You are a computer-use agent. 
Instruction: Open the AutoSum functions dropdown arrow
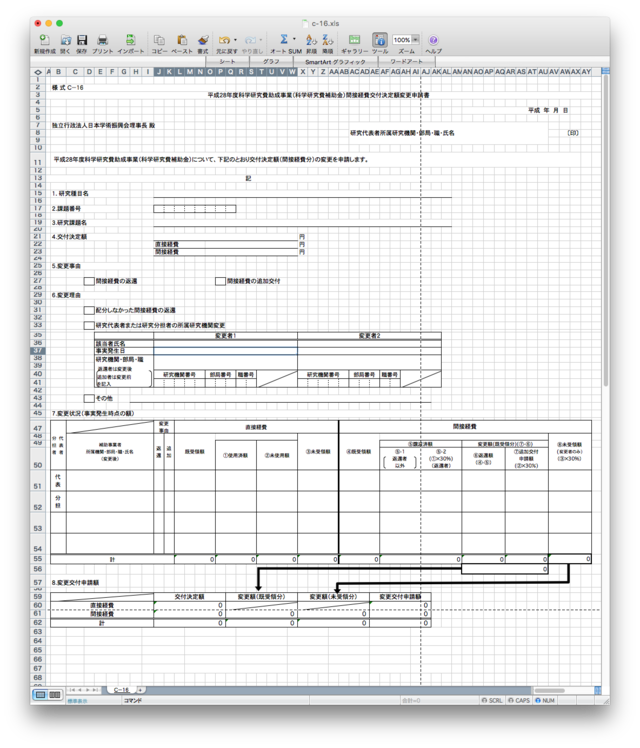click(x=294, y=39)
